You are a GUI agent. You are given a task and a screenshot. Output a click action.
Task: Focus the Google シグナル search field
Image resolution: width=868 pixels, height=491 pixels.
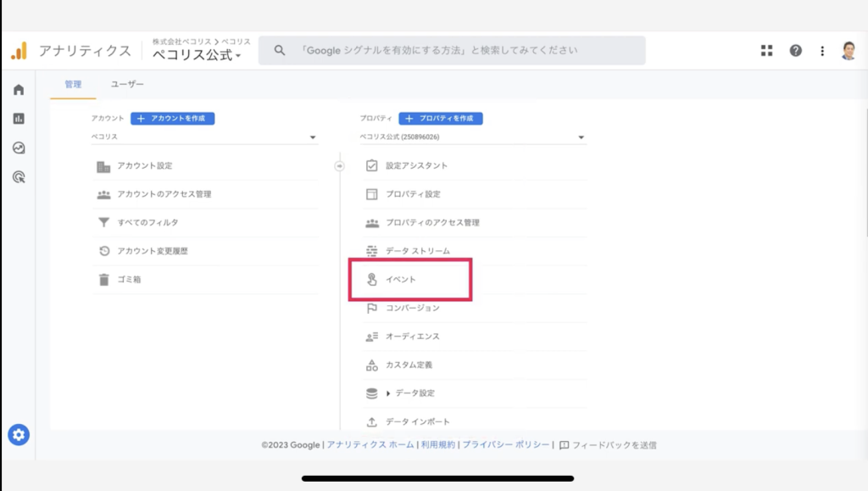452,50
